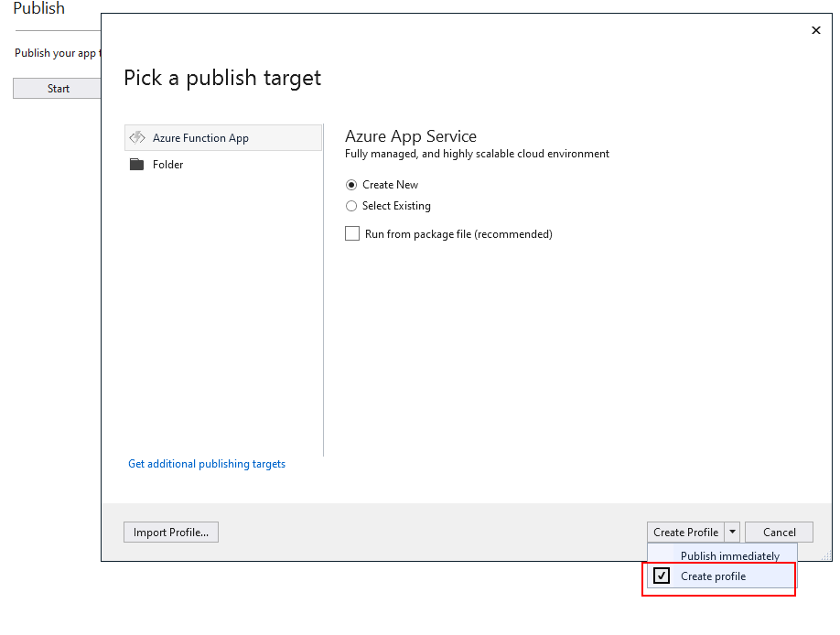Choose the Select Existing radio option

[x=351, y=206]
